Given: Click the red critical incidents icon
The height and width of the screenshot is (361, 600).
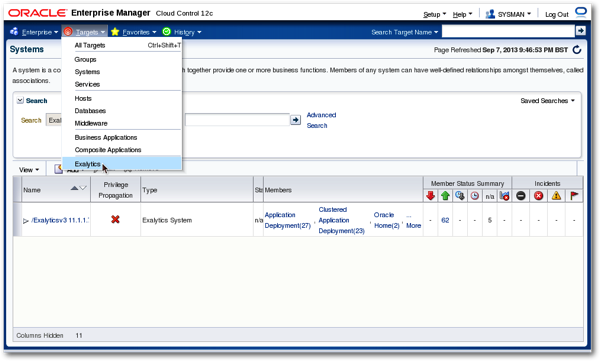Looking at the screenshot, I should point(538,196).
